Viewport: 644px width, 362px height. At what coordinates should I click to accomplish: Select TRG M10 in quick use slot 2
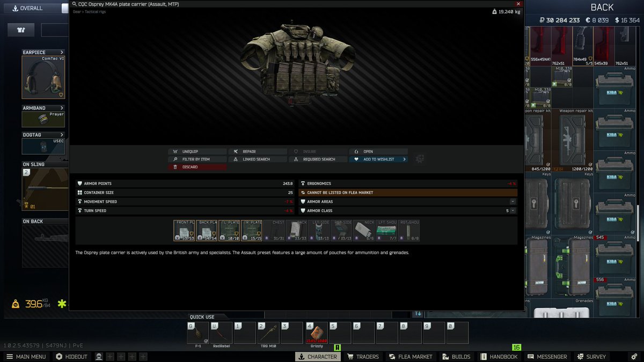click(268, 333)
